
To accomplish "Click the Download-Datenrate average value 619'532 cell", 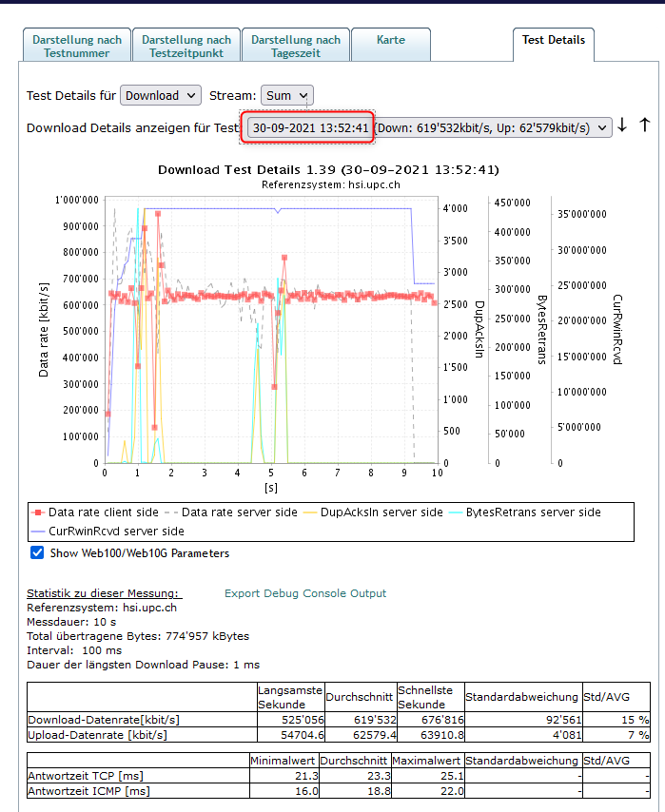I will 359,720.
